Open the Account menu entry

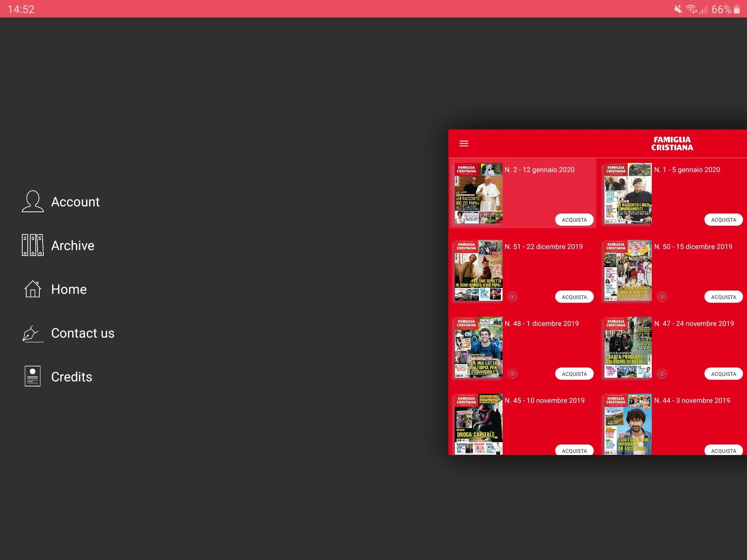[75, 202]
